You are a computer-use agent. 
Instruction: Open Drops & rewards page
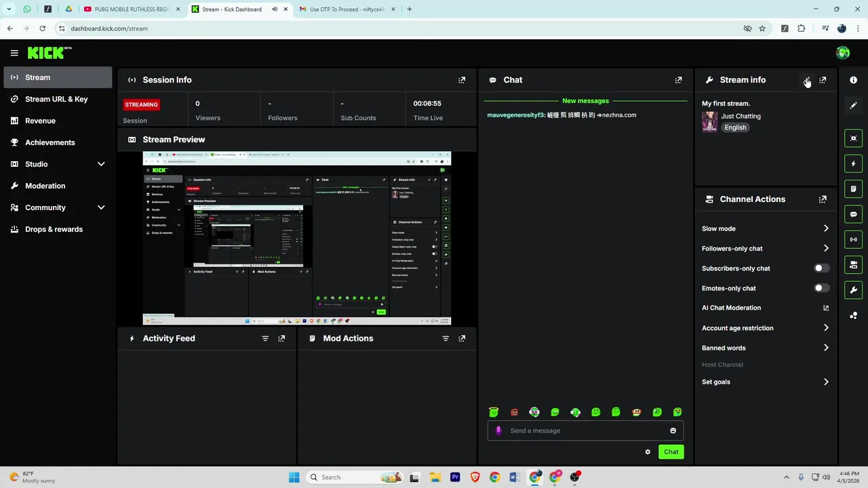pyautogui.click(x=58, y=229)
